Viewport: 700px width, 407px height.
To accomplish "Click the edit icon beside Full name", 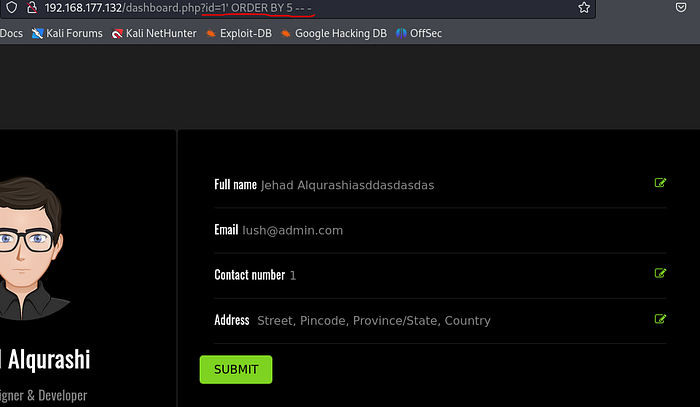I will pos(660,183).
